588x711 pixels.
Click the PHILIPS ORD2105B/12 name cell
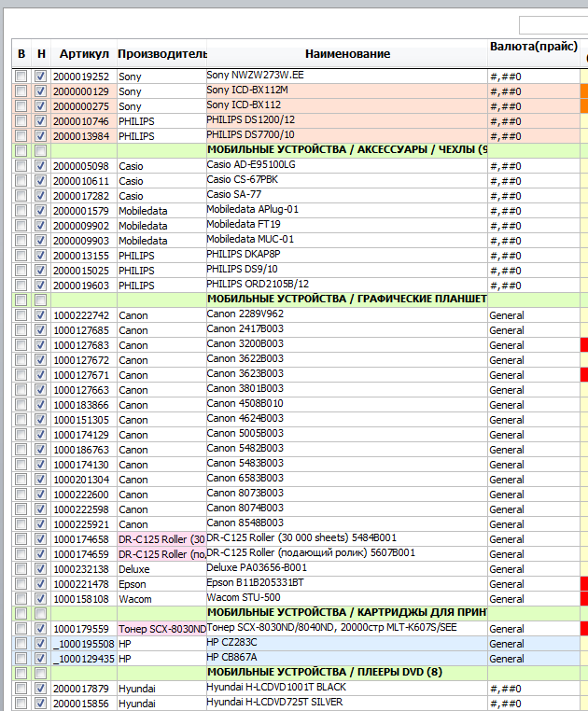coord(347,284)
